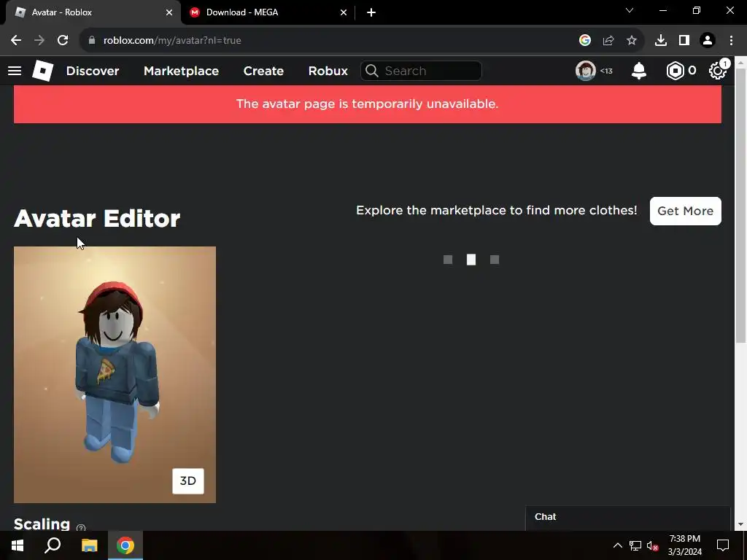Image resolution: width=747 pixels, height=560 pixels.
Task: Open the Scaling help question icon
Action: coord(81,527)
